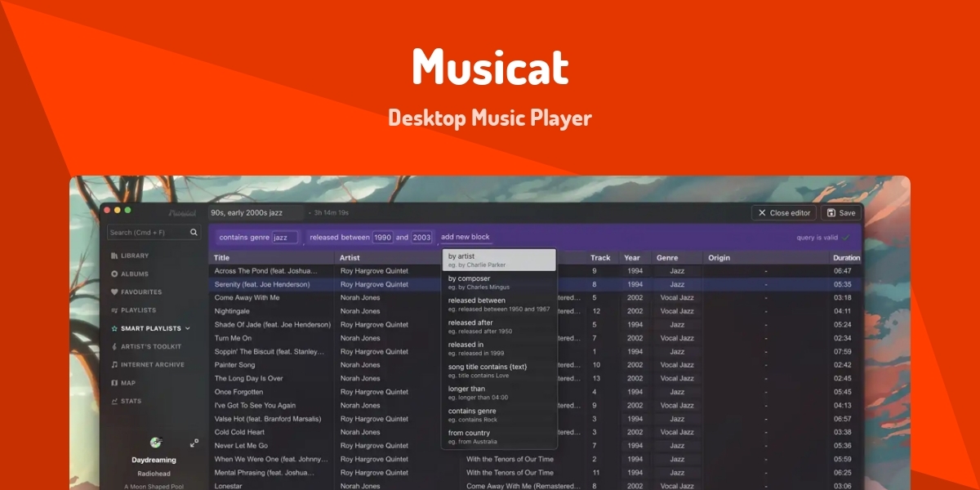This screenshot has width=980, height=490.
Task: Select 'from country' block option
Action: [x=499, y=436]
